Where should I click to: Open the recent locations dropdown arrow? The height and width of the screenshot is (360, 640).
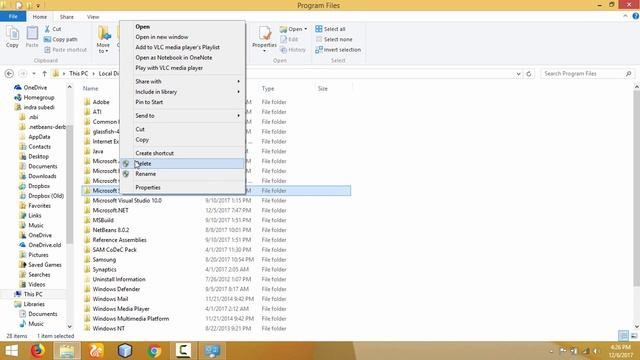(x=34, y=73)
